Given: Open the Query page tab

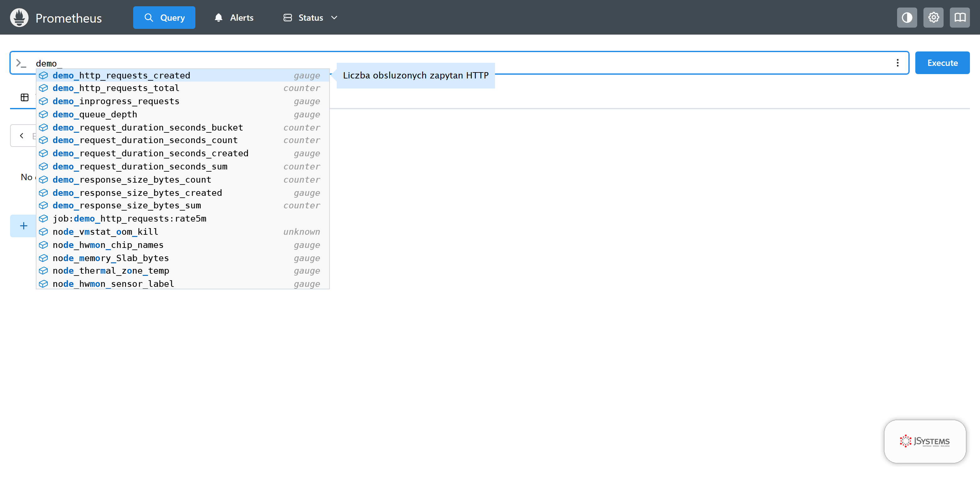Looking at the screenshot, I should pos(164,18).
